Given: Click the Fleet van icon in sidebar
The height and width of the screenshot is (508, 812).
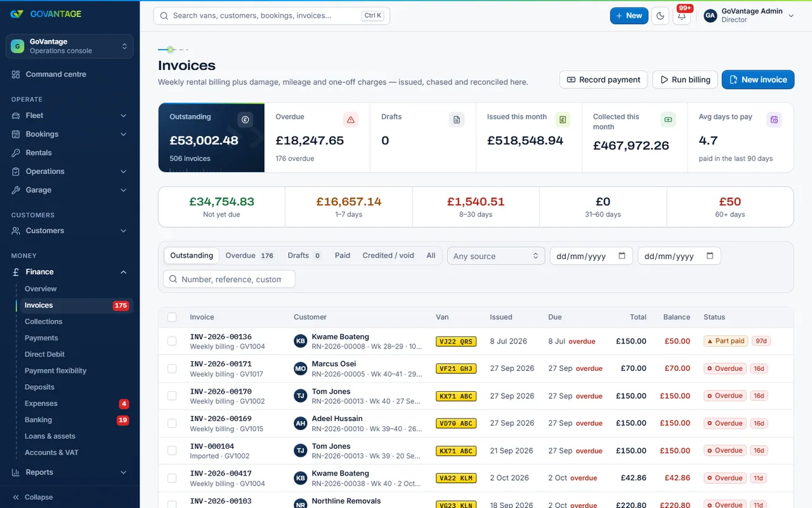Looking at the screenshot, I should (16, 116).
